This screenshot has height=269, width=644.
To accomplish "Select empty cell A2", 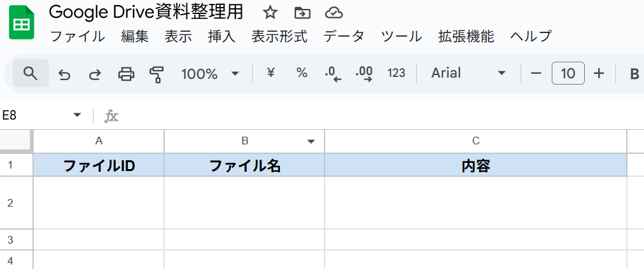I will click(x=99, y=203).
